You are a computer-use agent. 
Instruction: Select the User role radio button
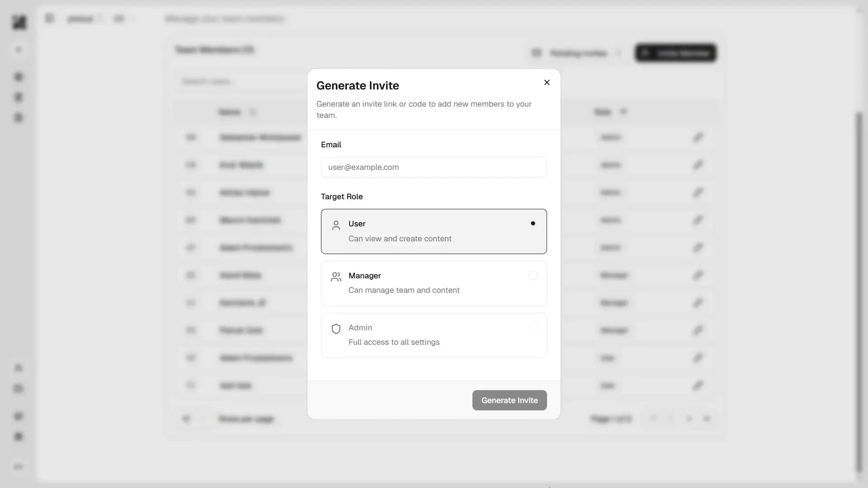[533, 223]
